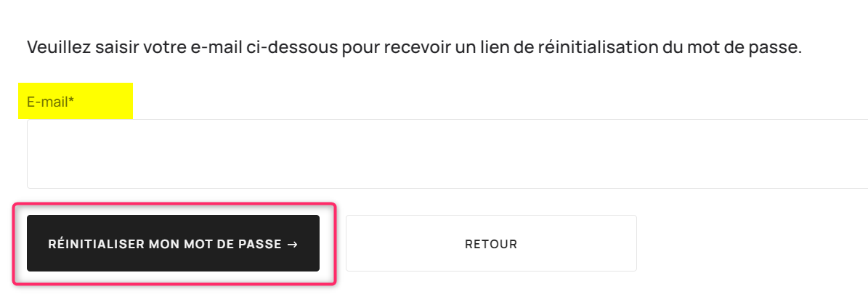Return to previous page via Retour

tap(491, 244)
